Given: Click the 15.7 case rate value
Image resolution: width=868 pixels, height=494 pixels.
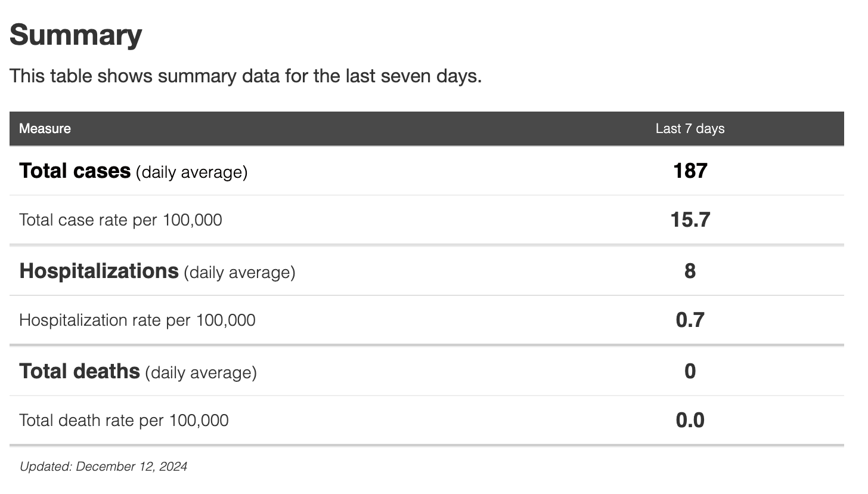Looking at the screenshot, I should click(690, 220).
